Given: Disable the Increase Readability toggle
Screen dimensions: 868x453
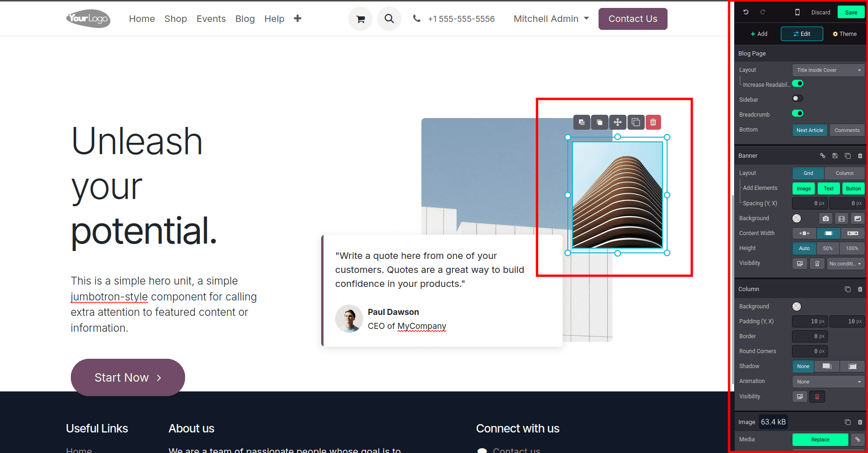Looking at the screenshot, I should pos(798,84).
